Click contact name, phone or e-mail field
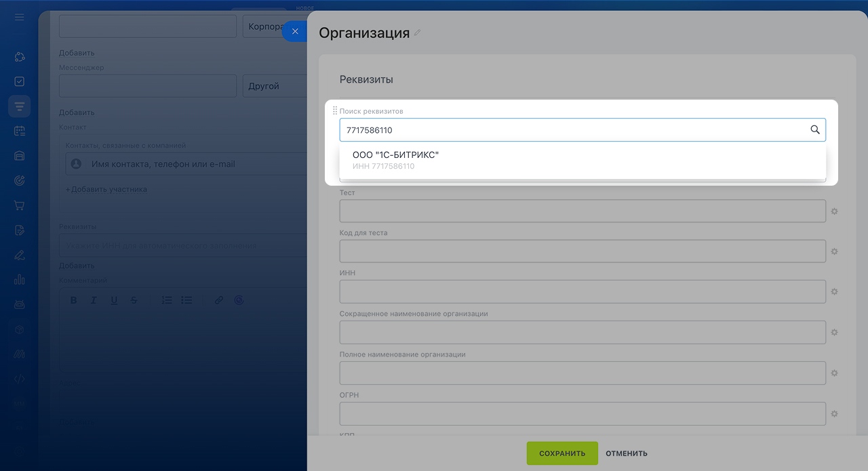Viewport: 868px width, 471px height. (x=186, y=164)
